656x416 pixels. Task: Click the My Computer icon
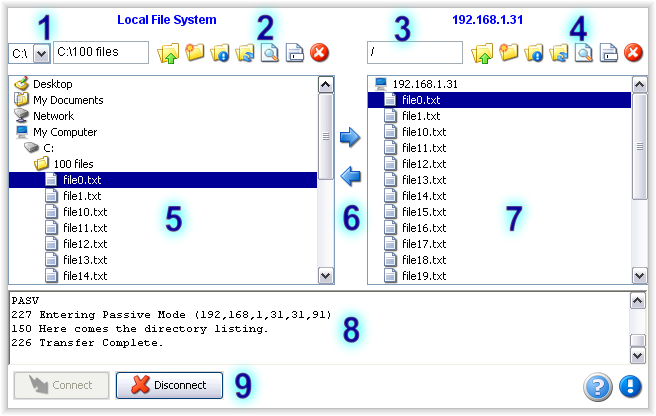pyautogui.click(x=21, y=132)
